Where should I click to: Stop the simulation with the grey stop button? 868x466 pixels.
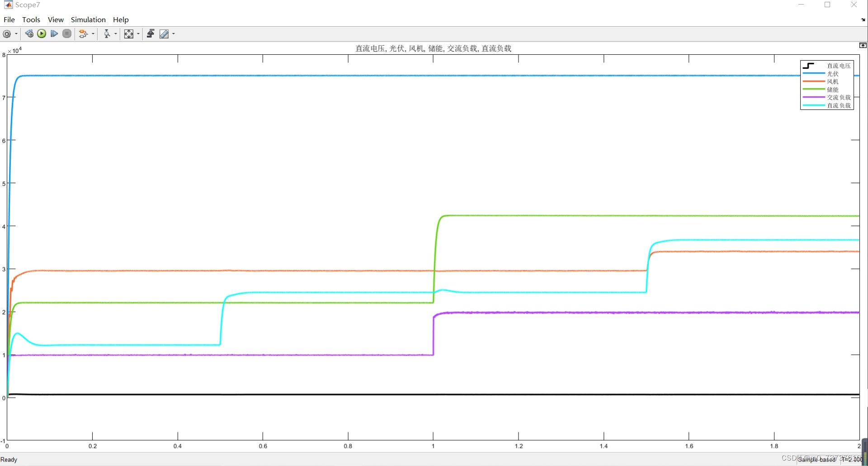tap(67, 34)
